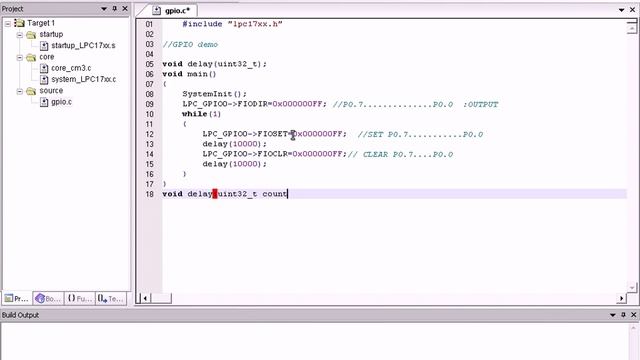Click the system_LPC17xx.c file icon

pos(44,79)
